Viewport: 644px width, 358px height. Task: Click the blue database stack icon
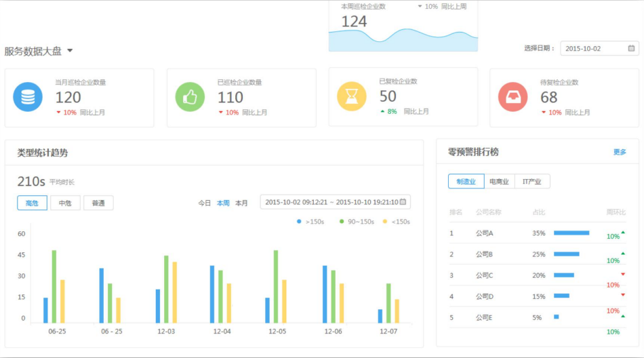coord(28,97)
